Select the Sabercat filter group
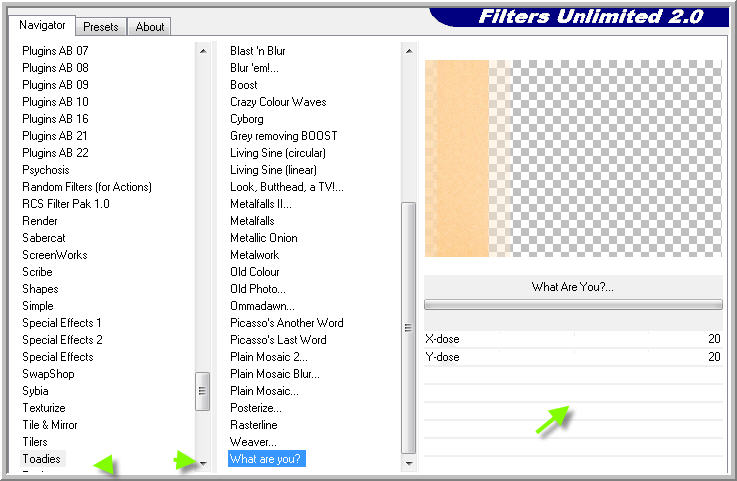This screenshot has width=737, height=481. point(44,238)
